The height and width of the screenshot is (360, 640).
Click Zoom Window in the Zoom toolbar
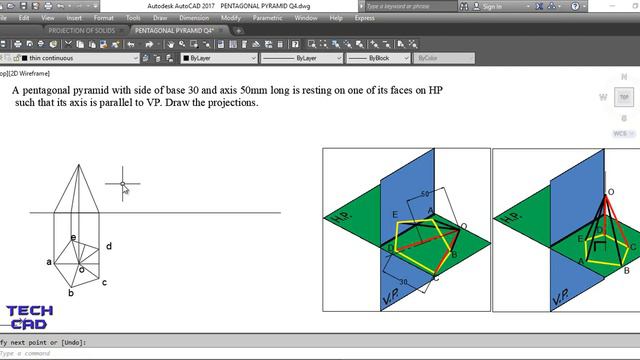pyautogui.click(x=312, y=44)
